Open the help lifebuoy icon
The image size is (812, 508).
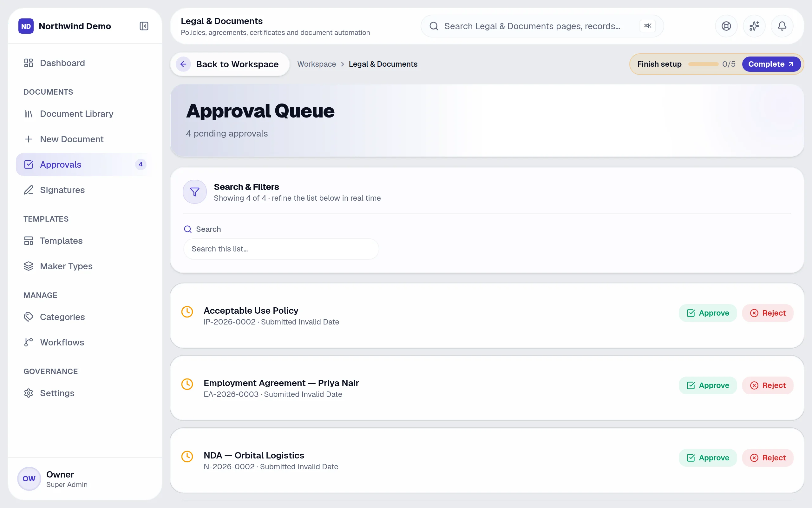click(726, 26)
